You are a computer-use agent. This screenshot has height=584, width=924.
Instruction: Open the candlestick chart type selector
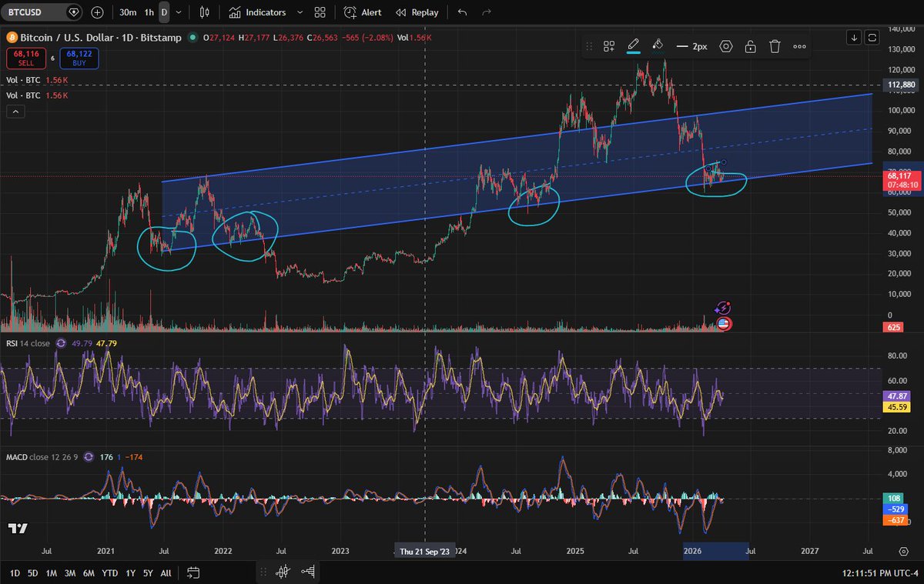pos(204,12)
